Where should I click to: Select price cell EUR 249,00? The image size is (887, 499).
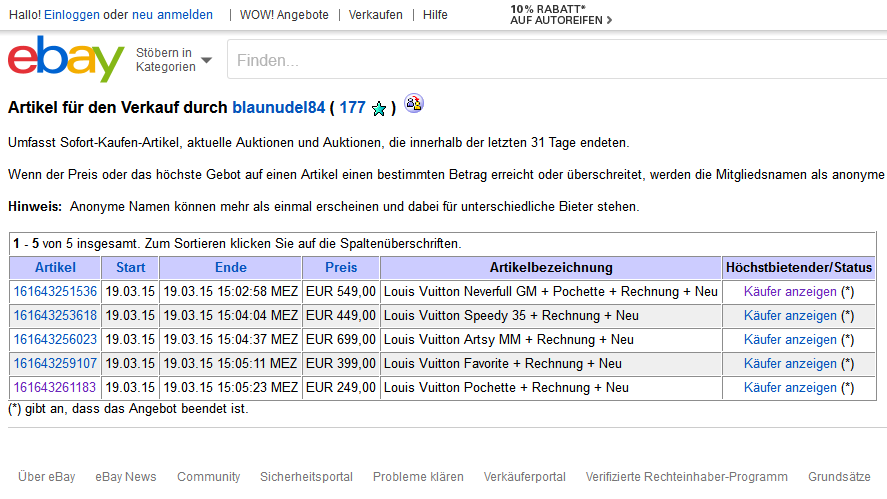click(341, 388)
